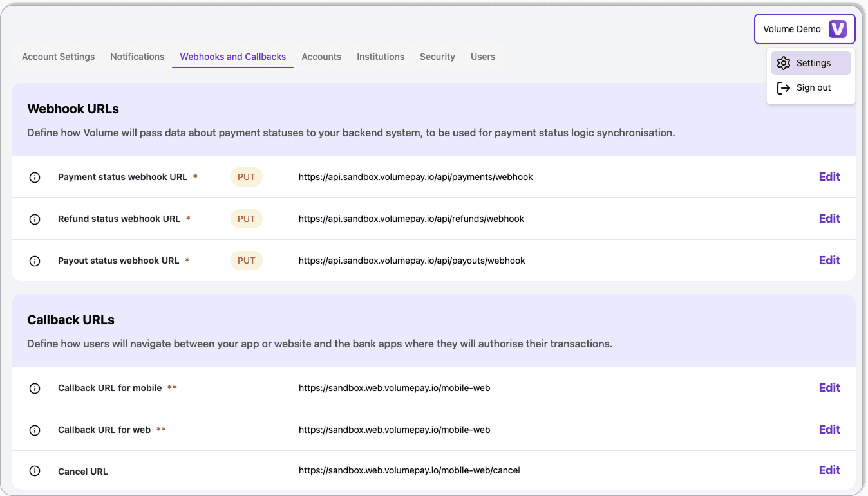
Task: Edit the Callback URL for mobile
Action: tap(829, 388)
